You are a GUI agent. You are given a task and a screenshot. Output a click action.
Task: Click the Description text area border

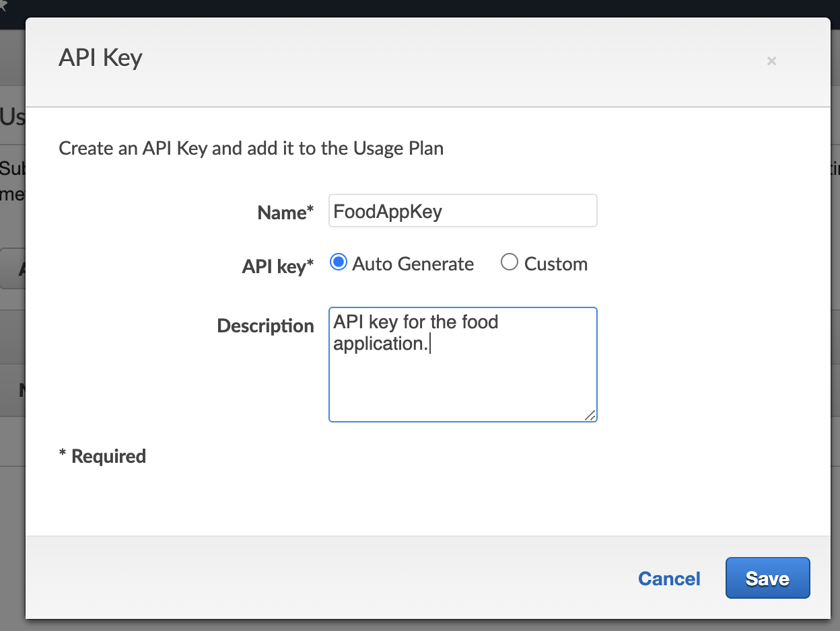(463, 307)
